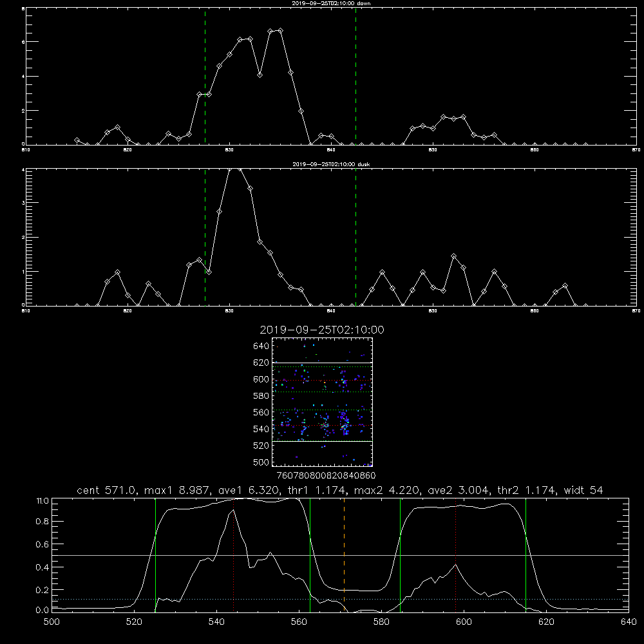Click the dusk plot x-axis label 850
This screenshot has height=644, width=644.
click(x=433, y=311)
